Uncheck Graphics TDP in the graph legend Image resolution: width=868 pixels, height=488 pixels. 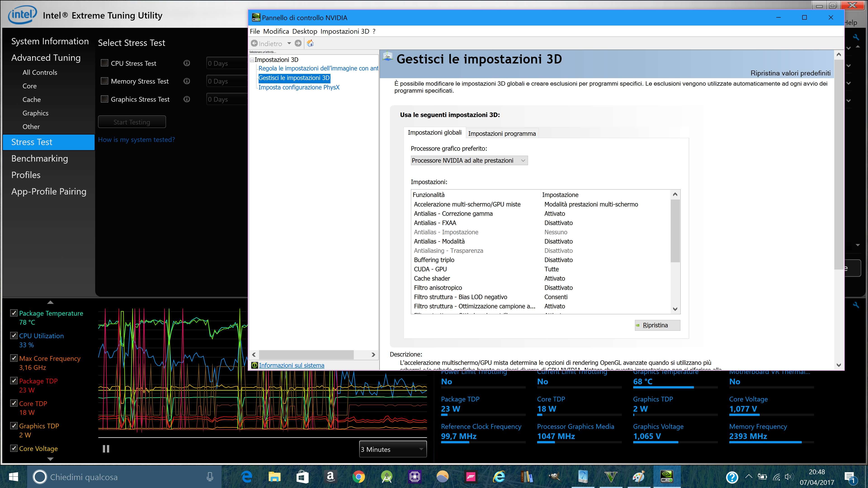pyautogui.click(x=14, y=426)
